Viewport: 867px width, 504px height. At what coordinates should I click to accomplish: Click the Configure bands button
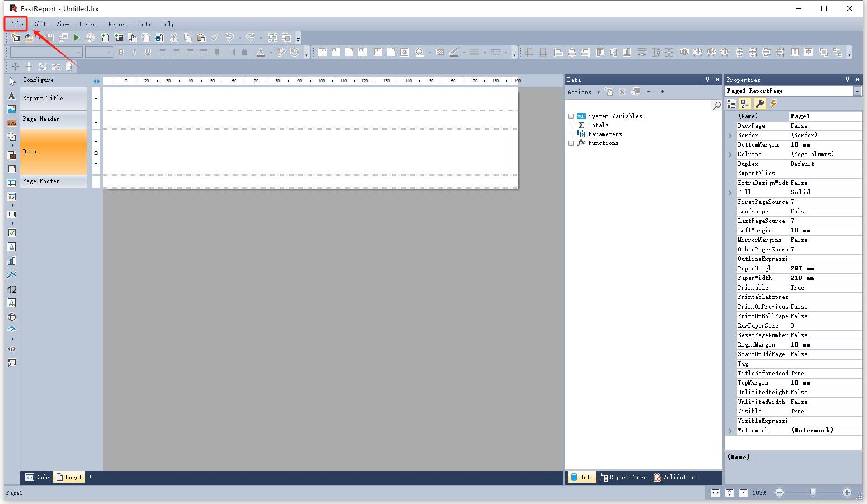(x=38, y=80)
